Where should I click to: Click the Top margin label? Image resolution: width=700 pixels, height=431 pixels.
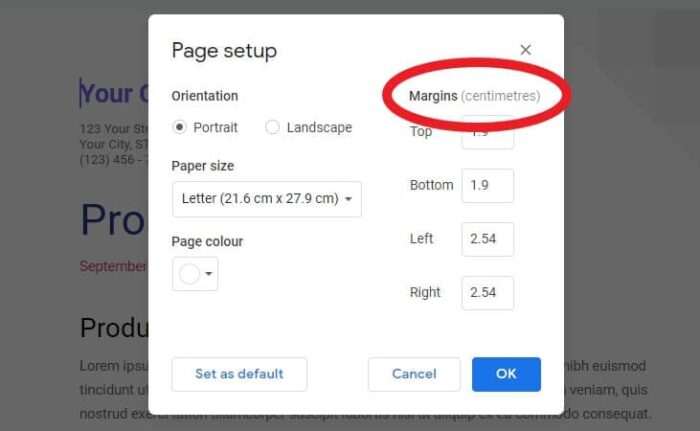point(421,132)
